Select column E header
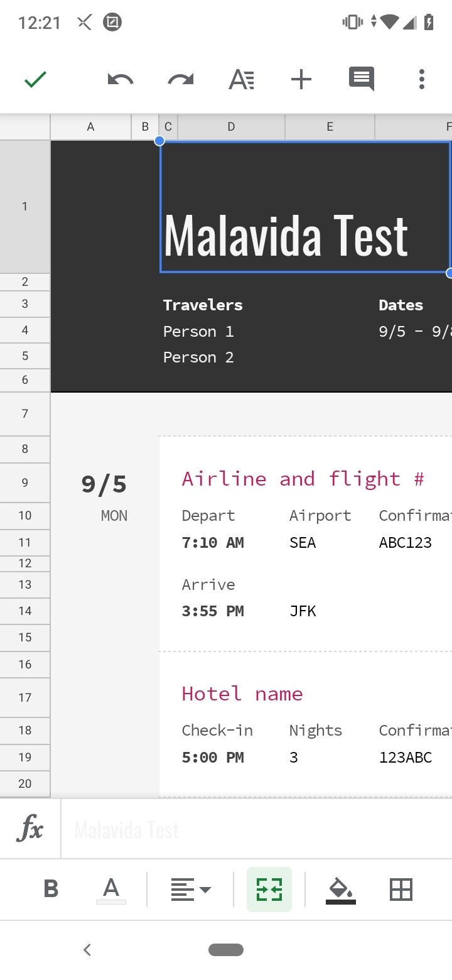The image size is (452, 980). (330, 127)
